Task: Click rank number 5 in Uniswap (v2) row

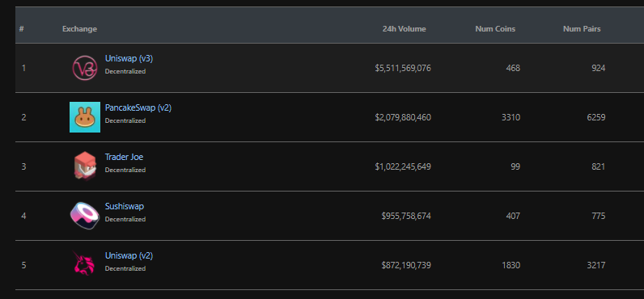Action: [x=23, y=265]
